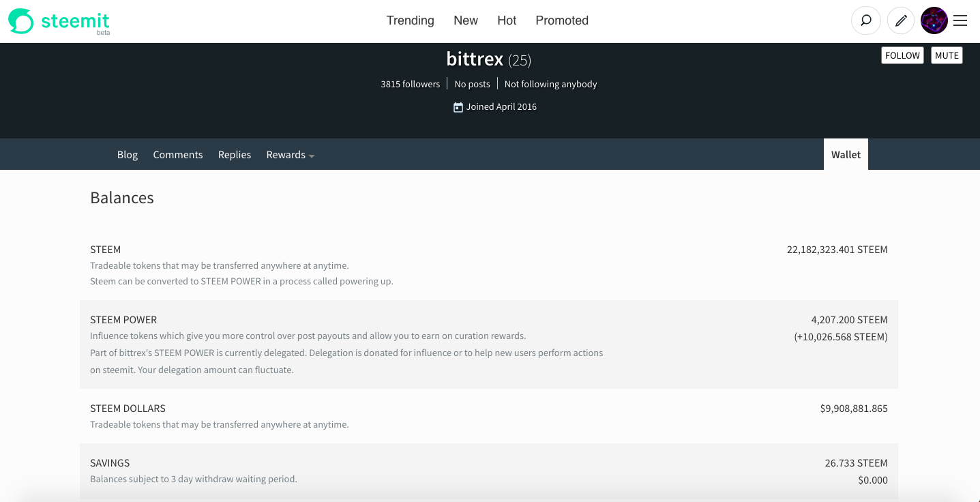Open the New posts feed
Image resolution: width=980 pixels, height=502 pixels.
466,20
